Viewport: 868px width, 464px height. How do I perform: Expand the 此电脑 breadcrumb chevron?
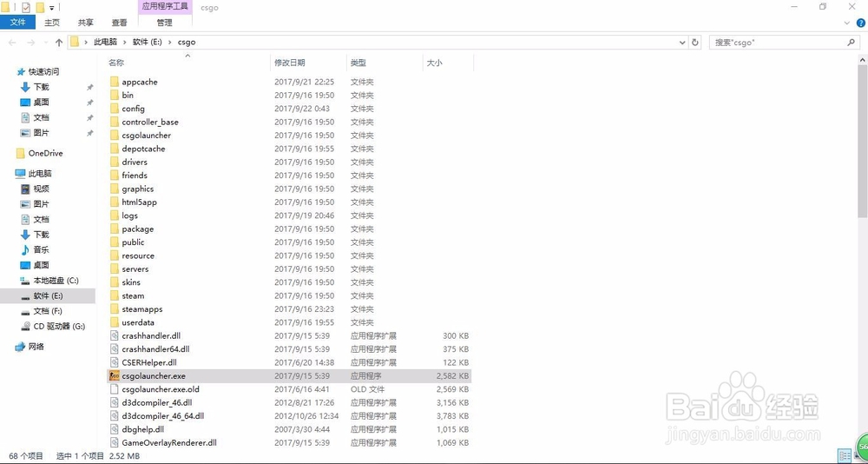coord(126,42)
